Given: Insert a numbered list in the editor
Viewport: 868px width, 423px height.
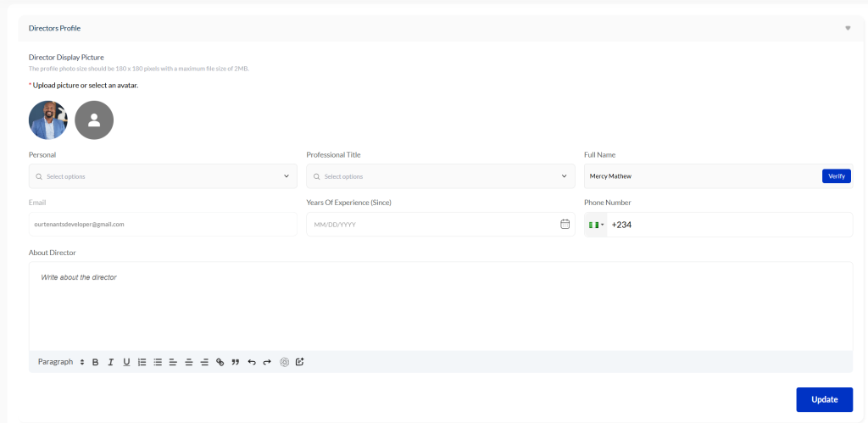Looking at the screenshot, I should (x=142, y=362).
